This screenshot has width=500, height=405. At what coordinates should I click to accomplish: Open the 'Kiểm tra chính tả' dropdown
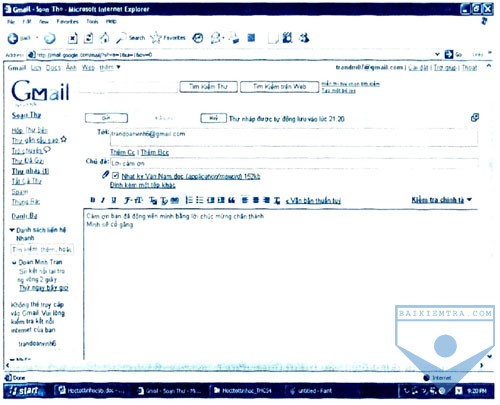[x=442, y=200]
